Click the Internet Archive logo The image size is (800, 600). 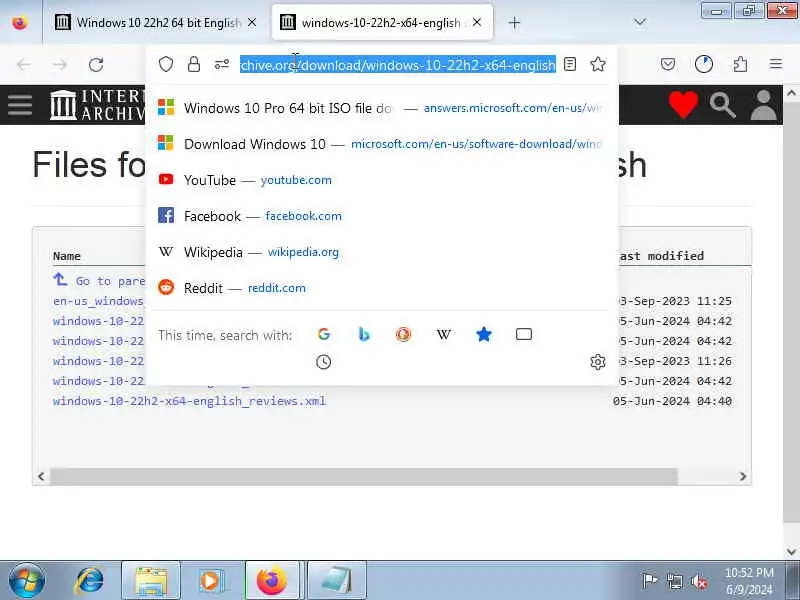97,105
